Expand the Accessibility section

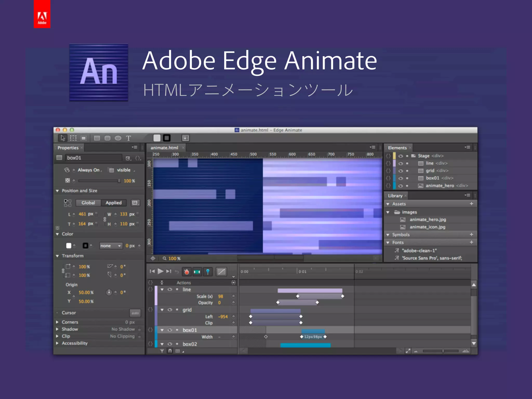[57, 343]
